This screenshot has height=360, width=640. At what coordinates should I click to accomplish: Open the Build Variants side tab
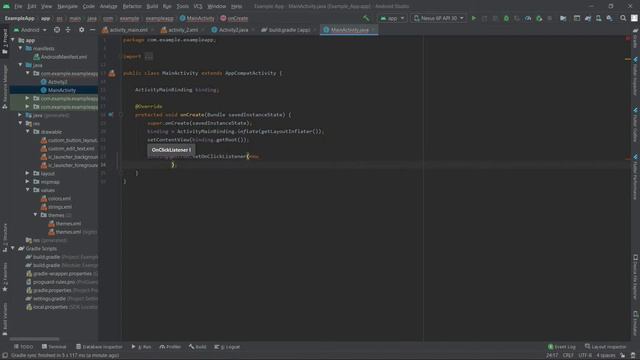pyautogui.click(x=4, y=319)
